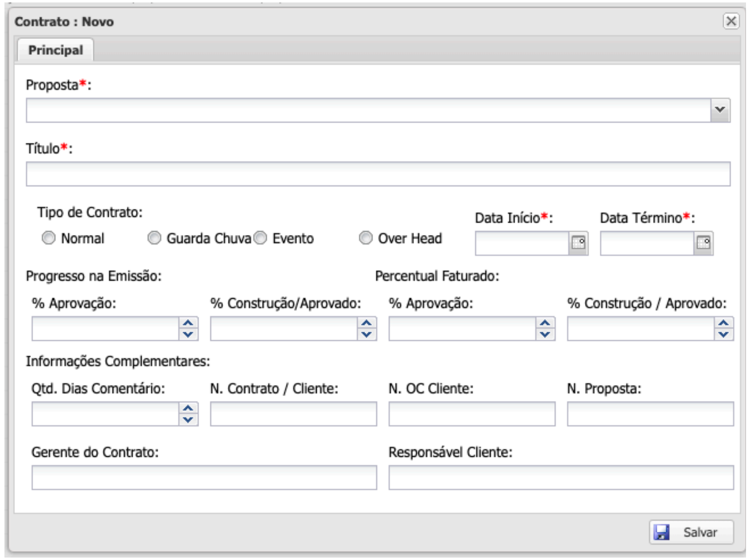Decrease Percentual Faturado % Construção / Aprovado

tap(723, 334)
